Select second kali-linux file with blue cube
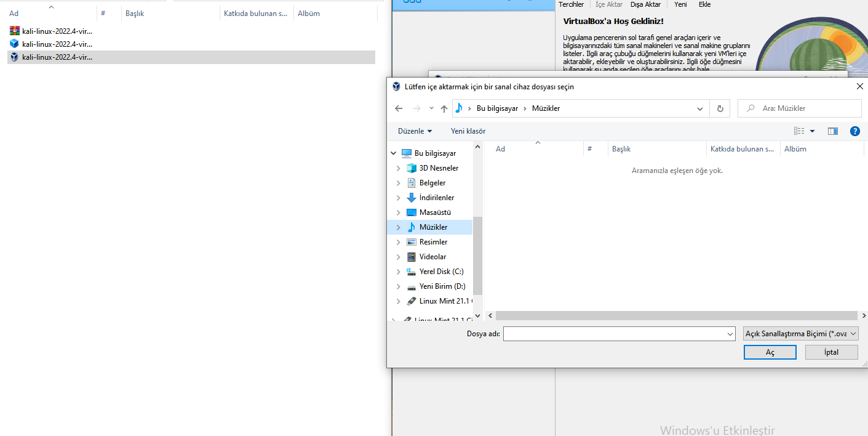 [x=51, y=44]
